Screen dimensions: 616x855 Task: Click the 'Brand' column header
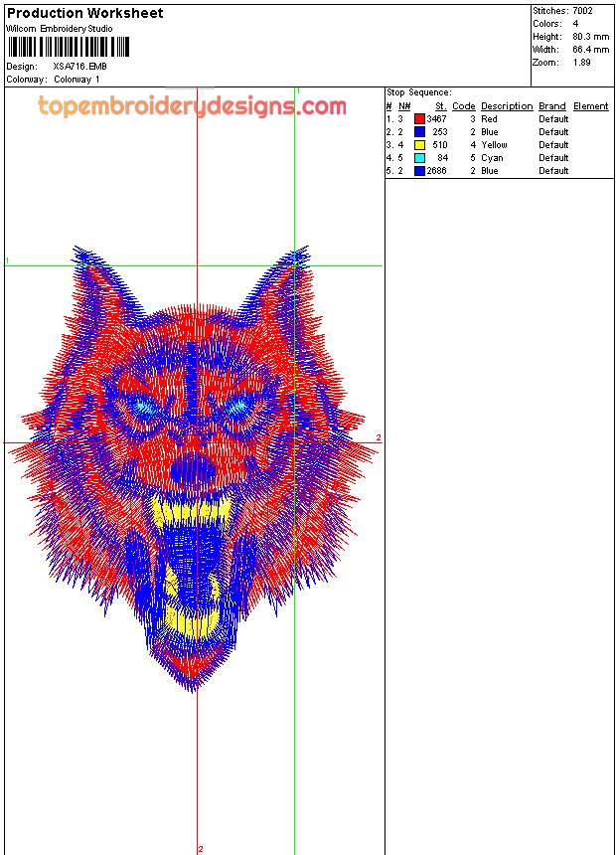tap(552, 106)
